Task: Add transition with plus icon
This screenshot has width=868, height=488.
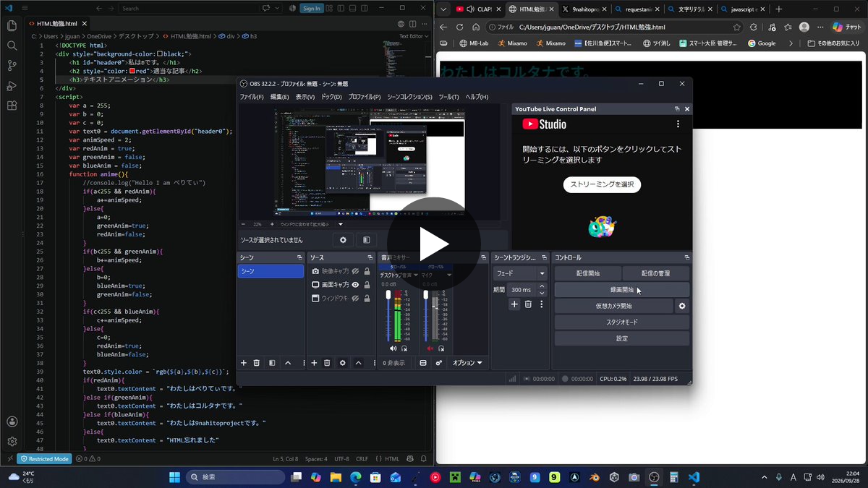Action: click(x=514, y=304)
